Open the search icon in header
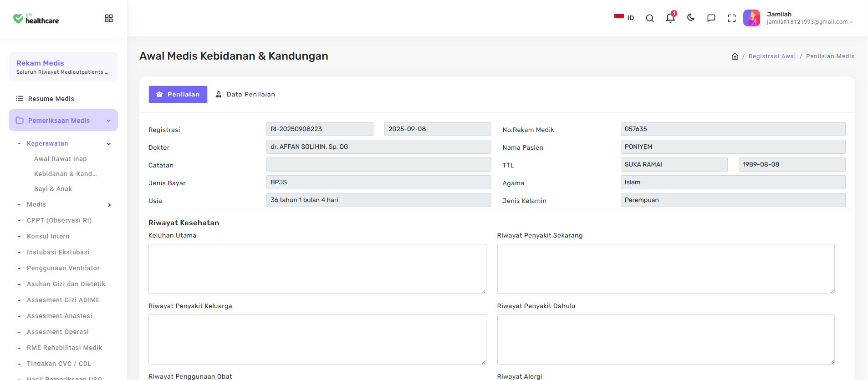Image resolution: width=868 pixels, height=380 pixels. click(x=650, y=18)
